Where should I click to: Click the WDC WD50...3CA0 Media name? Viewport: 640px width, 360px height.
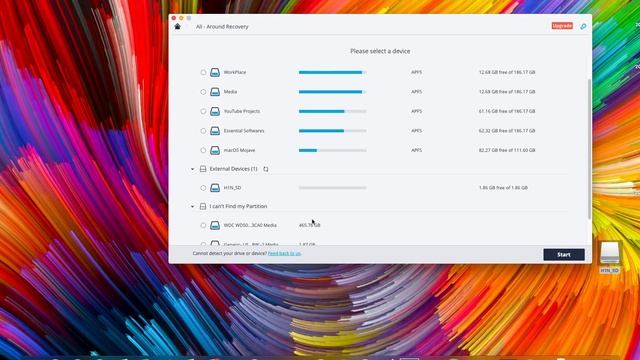click(250, 225)
